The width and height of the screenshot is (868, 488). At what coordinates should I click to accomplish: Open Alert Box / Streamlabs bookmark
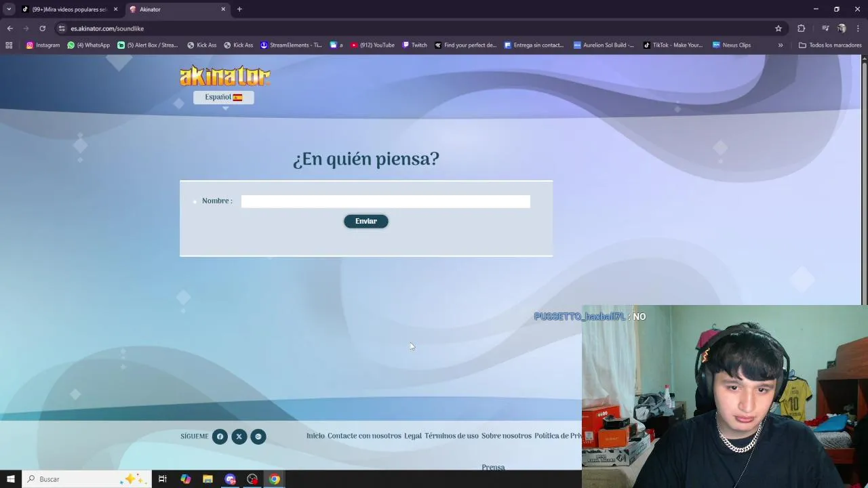[147, 45]
